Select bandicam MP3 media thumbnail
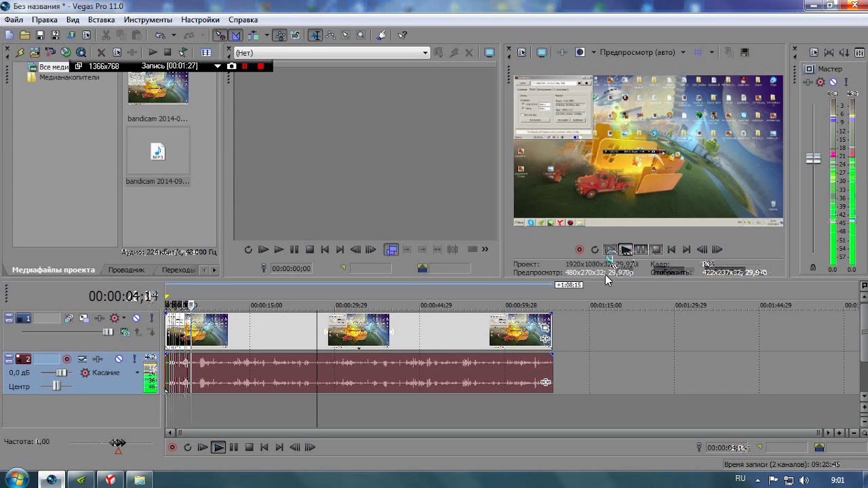The image size is (868, 488). click(x=157, y=152)
